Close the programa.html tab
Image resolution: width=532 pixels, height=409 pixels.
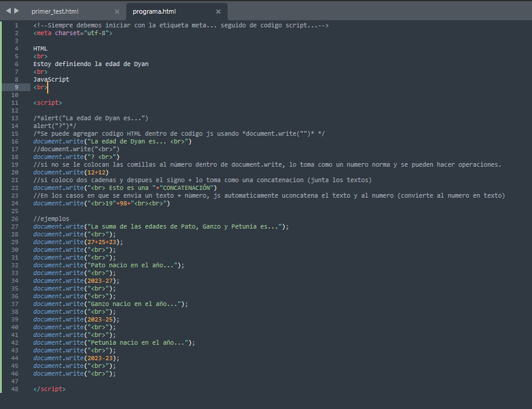[x=218, y=11]
